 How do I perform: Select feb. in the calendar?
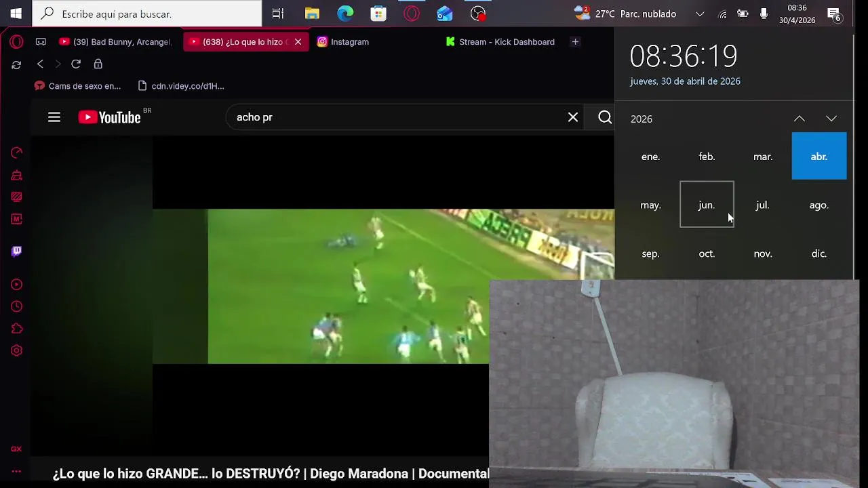(x=707, y=157)
